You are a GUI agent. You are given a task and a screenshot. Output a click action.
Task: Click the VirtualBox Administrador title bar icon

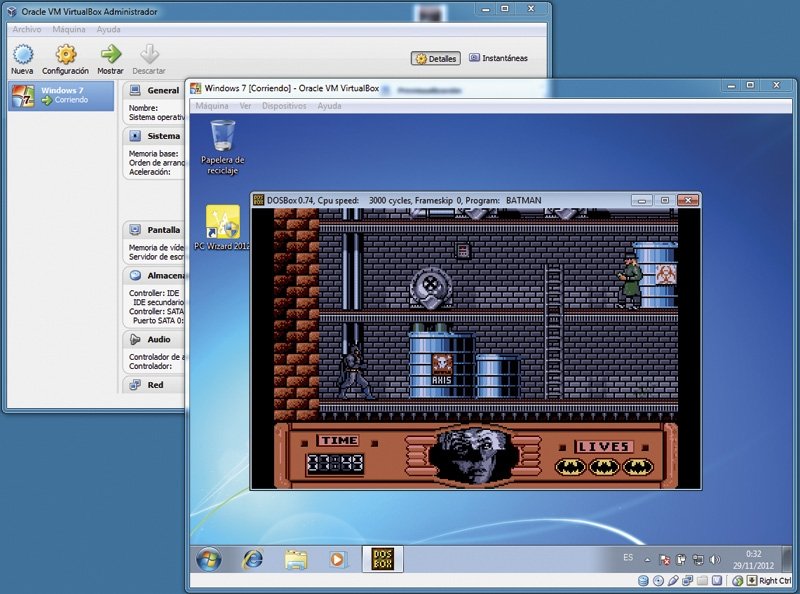12,11
